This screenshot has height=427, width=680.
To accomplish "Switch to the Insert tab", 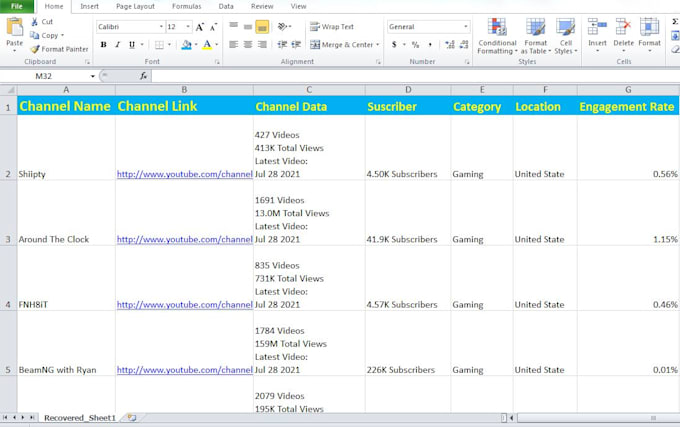I will coord(89,7).
